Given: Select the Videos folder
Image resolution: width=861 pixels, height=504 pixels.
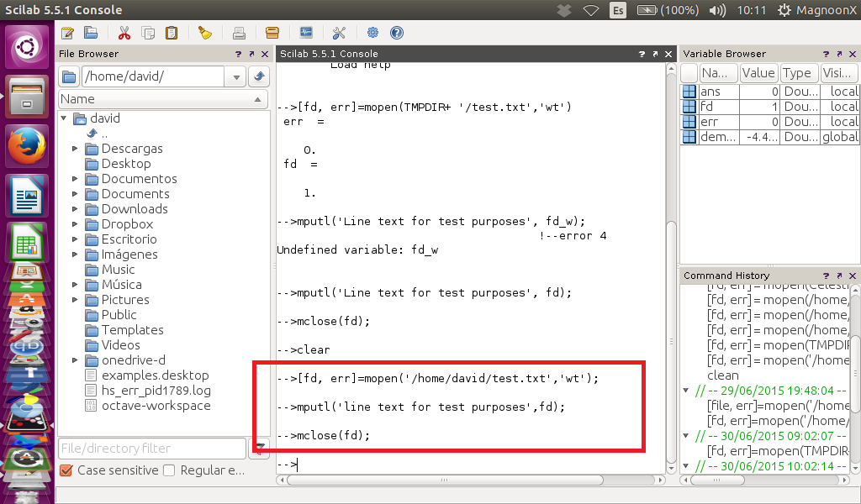Looking at the screenshot, I should 120,345.
